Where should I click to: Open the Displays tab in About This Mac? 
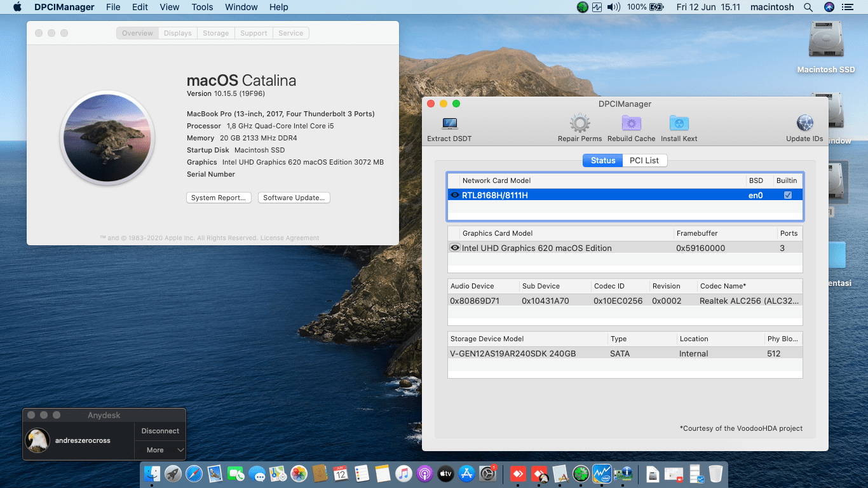click(177, 32)
